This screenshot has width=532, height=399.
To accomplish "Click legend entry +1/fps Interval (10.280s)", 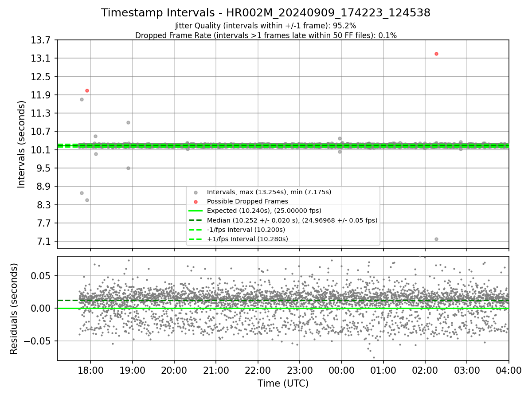I will point(247,239).
